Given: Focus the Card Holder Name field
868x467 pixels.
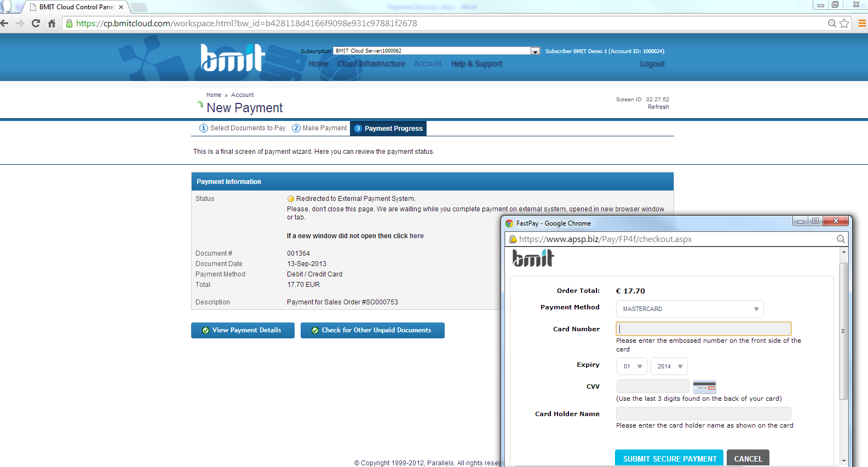Looking at the screenshot, I should 704,413.
